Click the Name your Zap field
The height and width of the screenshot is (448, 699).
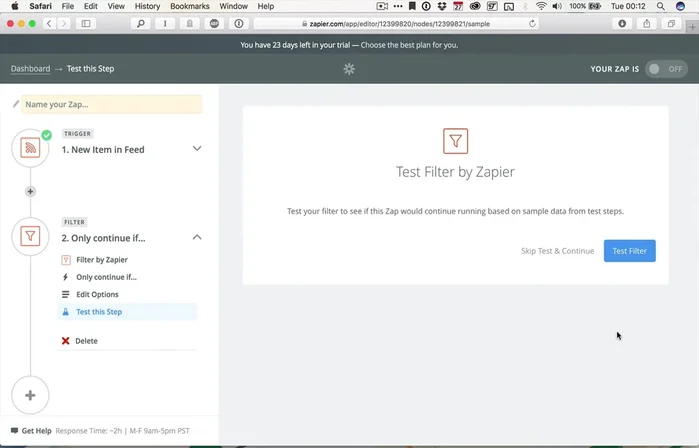pyautogui.click(x=111, y=104)
